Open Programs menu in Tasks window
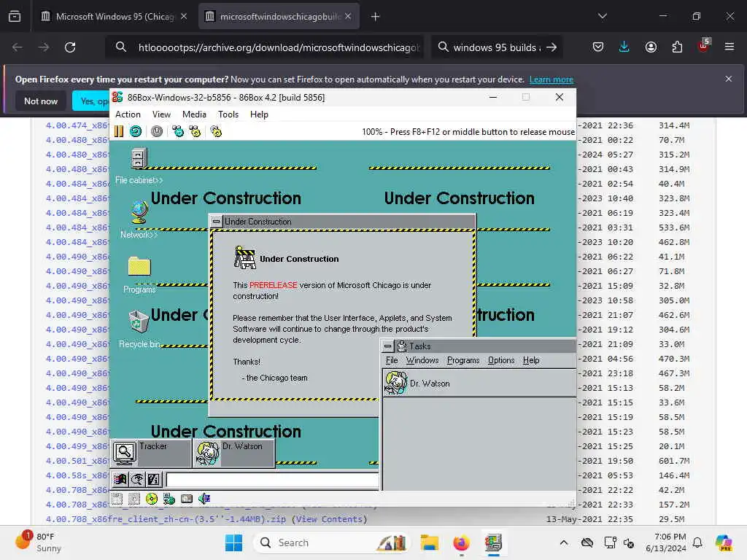This screenshot has width=747, height=560. pos(463,360)
